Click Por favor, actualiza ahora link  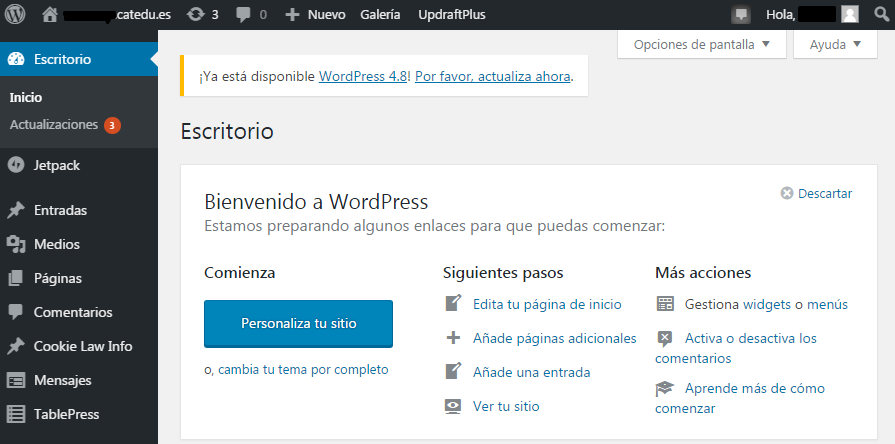point(493,76)
